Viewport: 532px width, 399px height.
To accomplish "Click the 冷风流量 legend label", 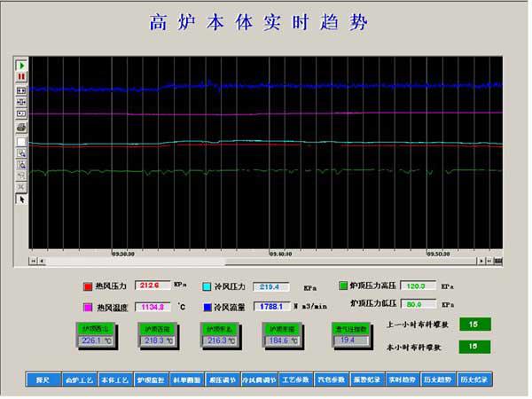I will 230,308.
